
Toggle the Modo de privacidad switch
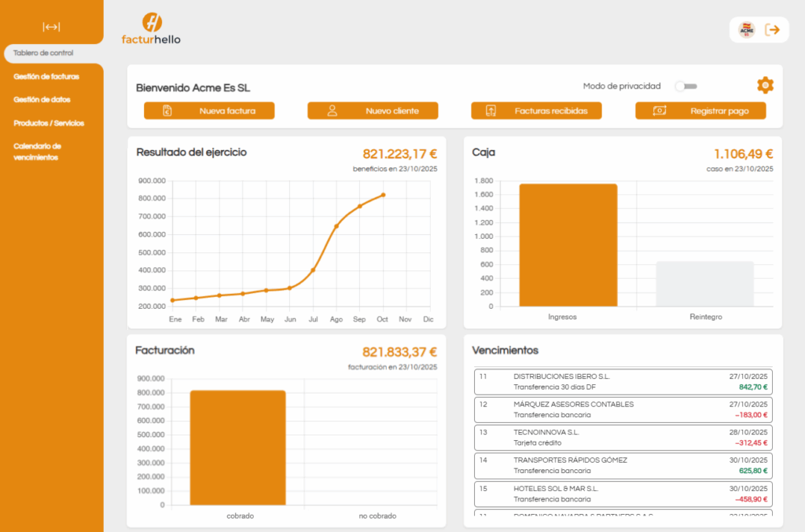[686, 86]
